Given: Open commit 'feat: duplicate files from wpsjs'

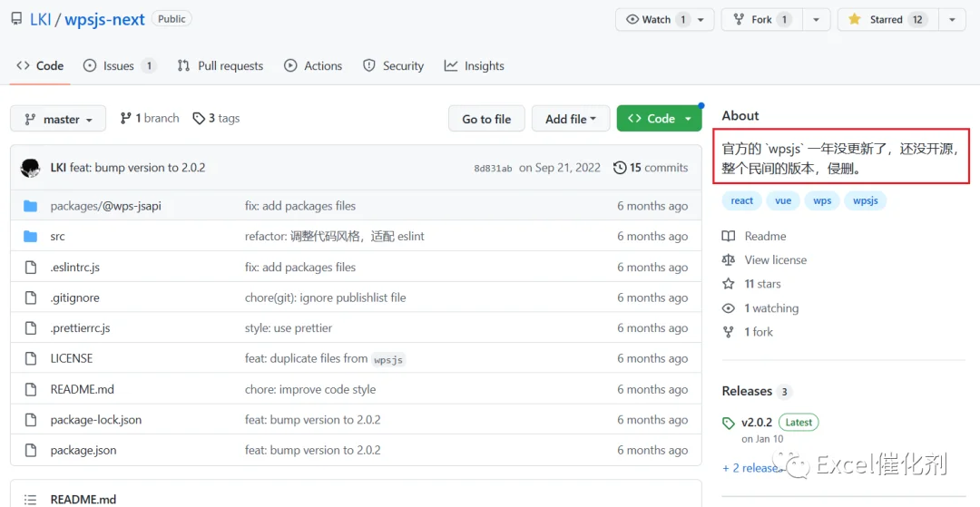Looking at the screenshot, I should tap(324, 358).
